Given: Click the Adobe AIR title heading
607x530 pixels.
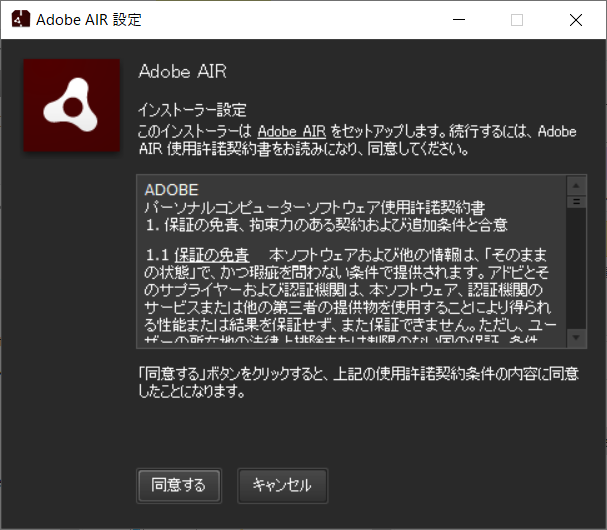Looking at the screenshot, I should point(182,71).
